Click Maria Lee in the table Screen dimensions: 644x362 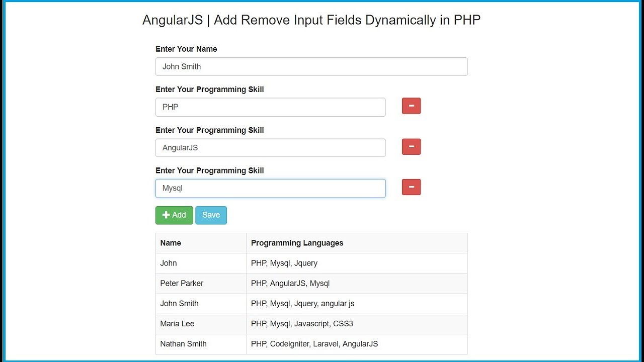[177, 324]
